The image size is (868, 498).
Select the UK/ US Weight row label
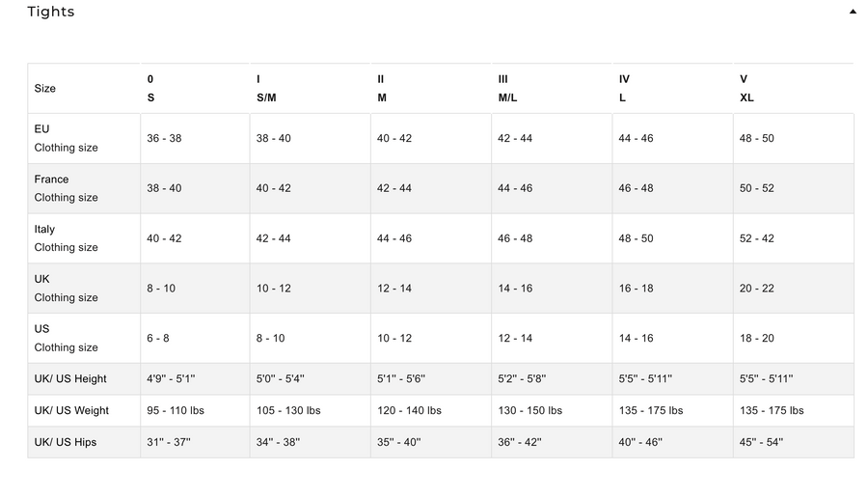(71, 410)
